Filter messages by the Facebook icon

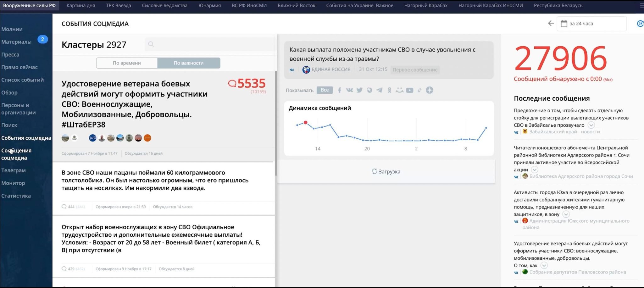340,90
